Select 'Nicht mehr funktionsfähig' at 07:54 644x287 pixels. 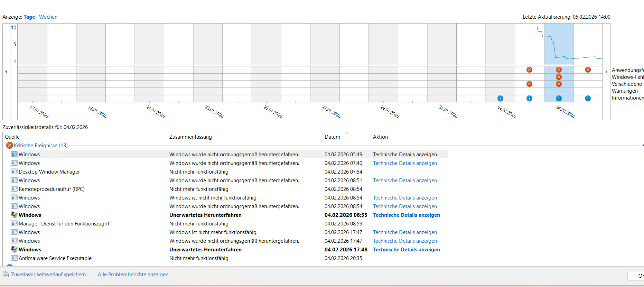pyautogui.click(x=199, y=172)
